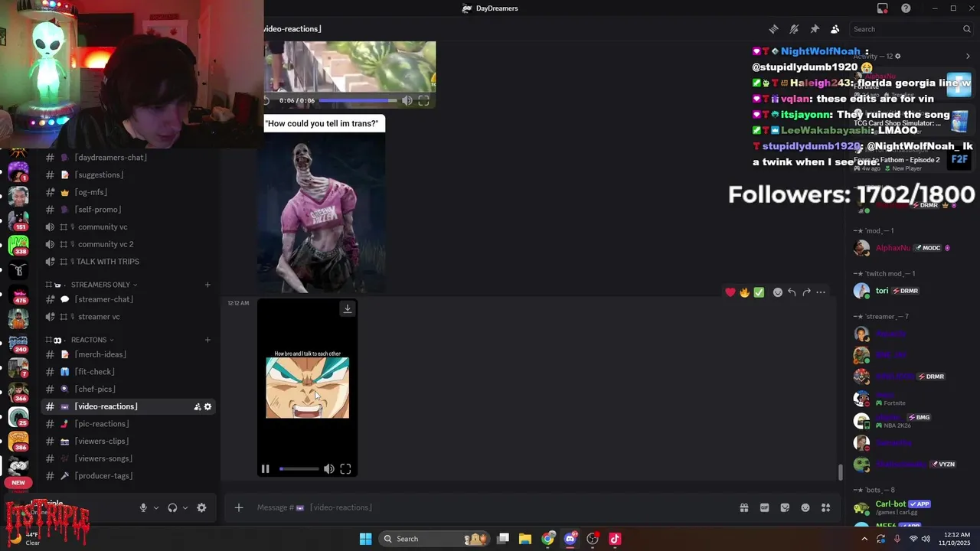
Task: Open the Threads icon in channel header
Action: coord(773,29)
